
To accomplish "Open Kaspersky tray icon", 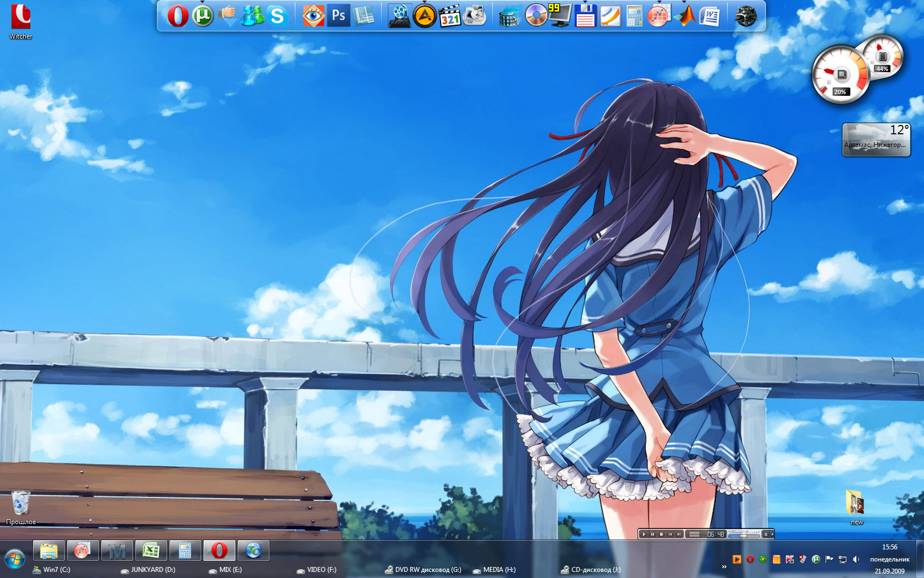I will tap(790, 559).
